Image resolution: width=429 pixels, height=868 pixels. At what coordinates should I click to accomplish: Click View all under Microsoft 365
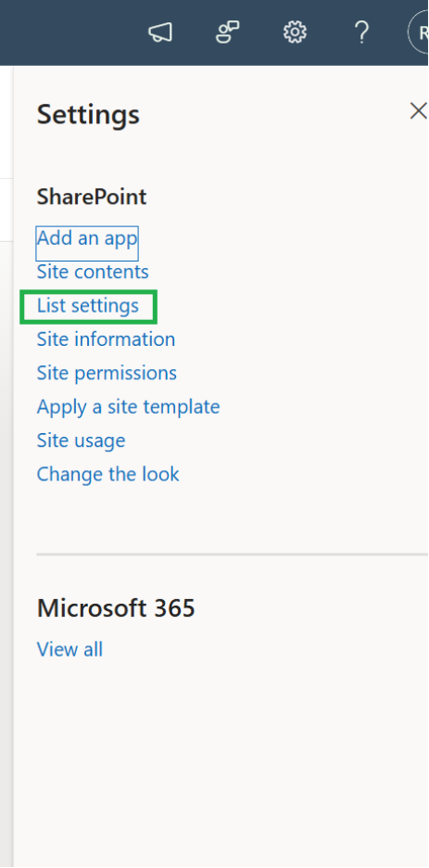click(69, 649)
